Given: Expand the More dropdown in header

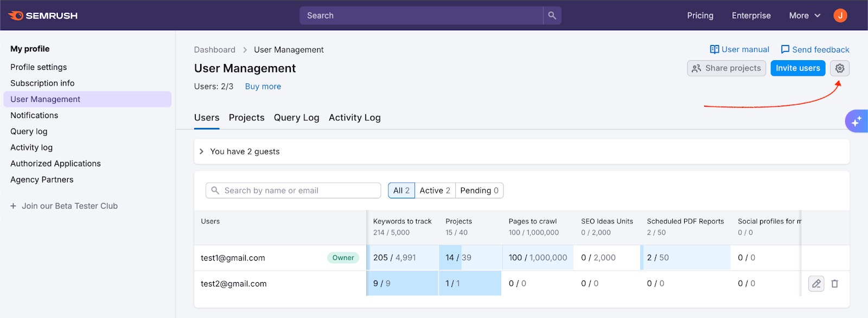Looking at the screenshot, I should [x=805, y=16].
